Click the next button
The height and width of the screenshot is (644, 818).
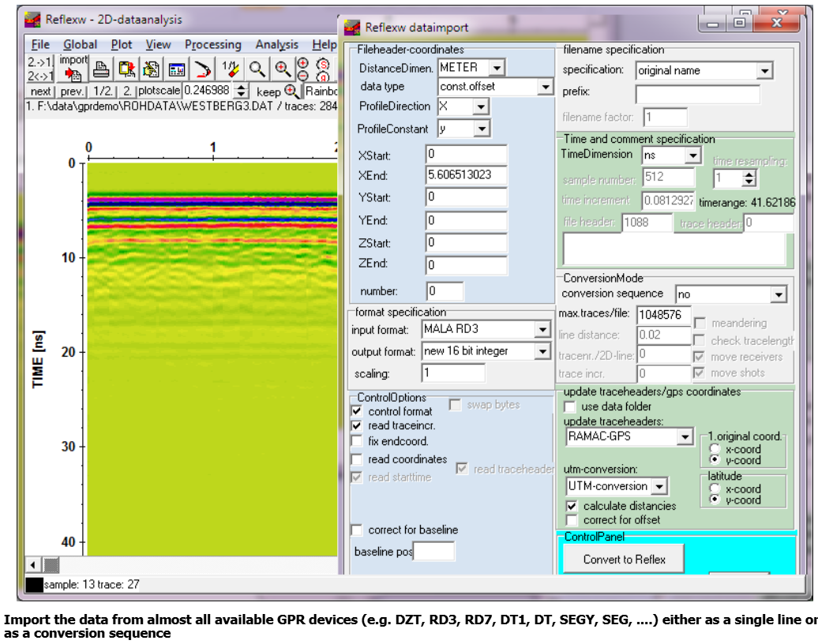point(40,92)
